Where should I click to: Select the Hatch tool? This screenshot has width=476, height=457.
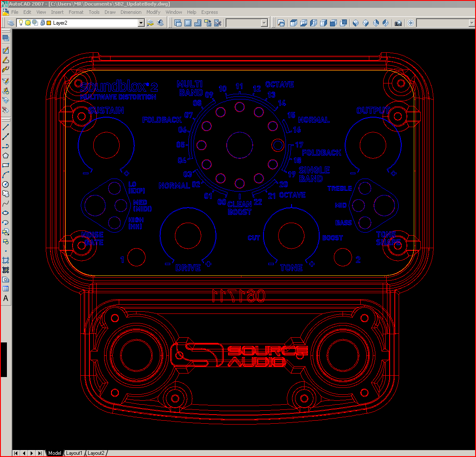pos(6,260)
